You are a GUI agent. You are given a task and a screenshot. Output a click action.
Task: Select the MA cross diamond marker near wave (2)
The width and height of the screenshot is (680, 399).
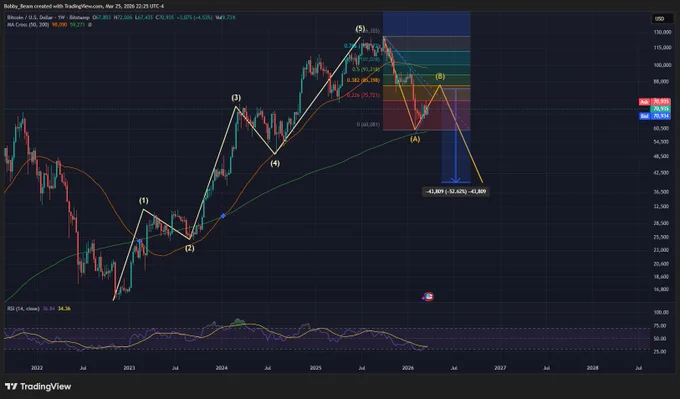(x=223, y=216)
